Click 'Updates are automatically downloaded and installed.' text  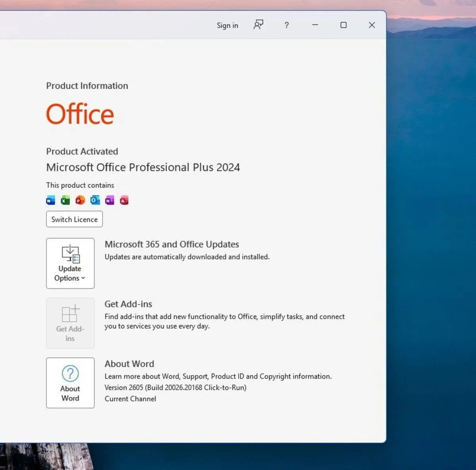coord(187,257)
